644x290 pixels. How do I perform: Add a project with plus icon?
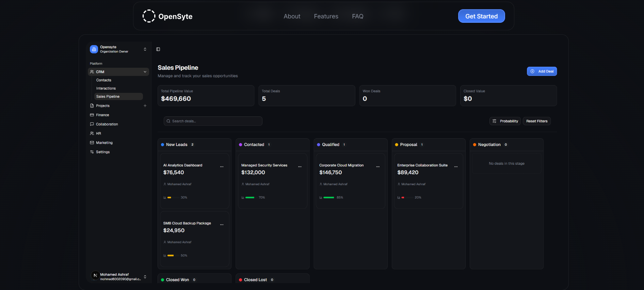click(x=145, y=106)
